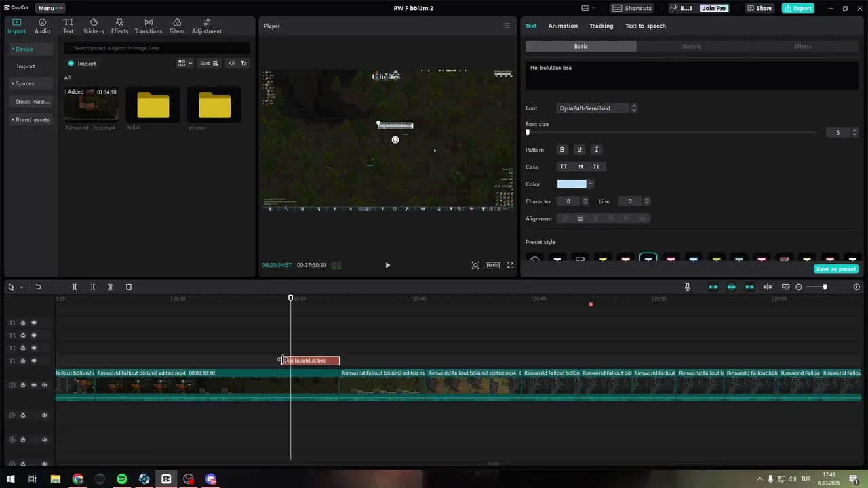Open the Shortcuts button
Image resolution: width=868 pixels, height=488 pixels.
pos(632,8)
